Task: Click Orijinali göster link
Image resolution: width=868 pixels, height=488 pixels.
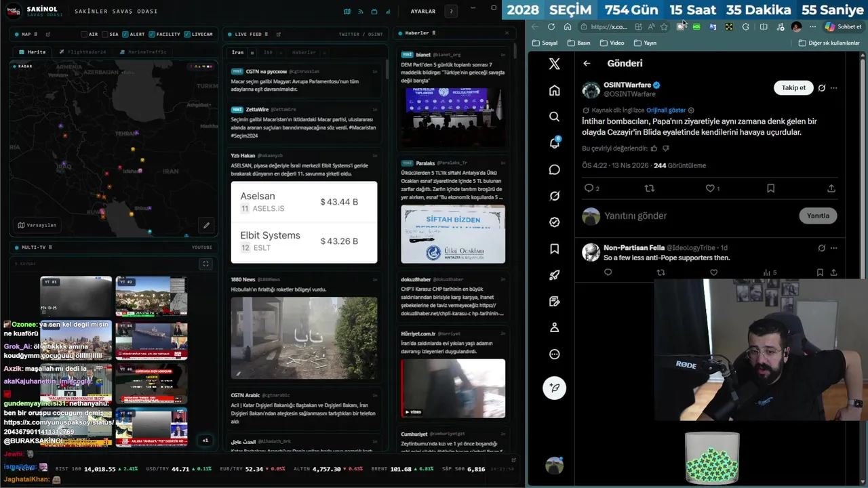Action: pos(665,110)
